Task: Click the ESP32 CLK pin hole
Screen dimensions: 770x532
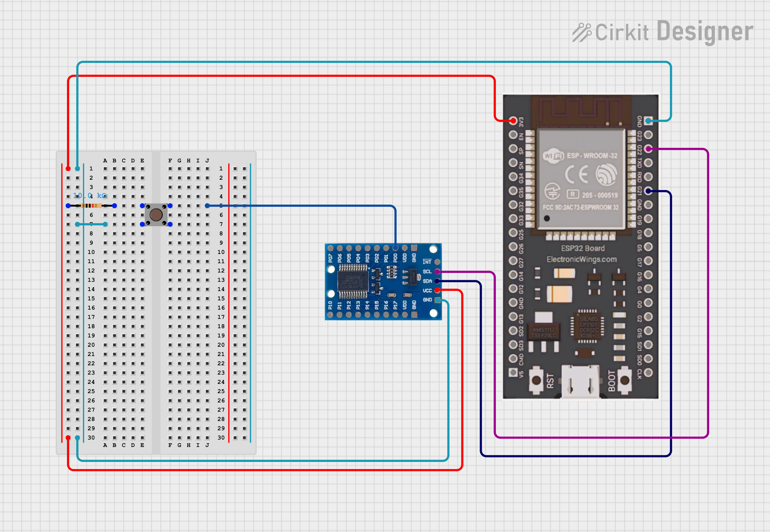Action: pyautogui.click(x=648, y=373)
